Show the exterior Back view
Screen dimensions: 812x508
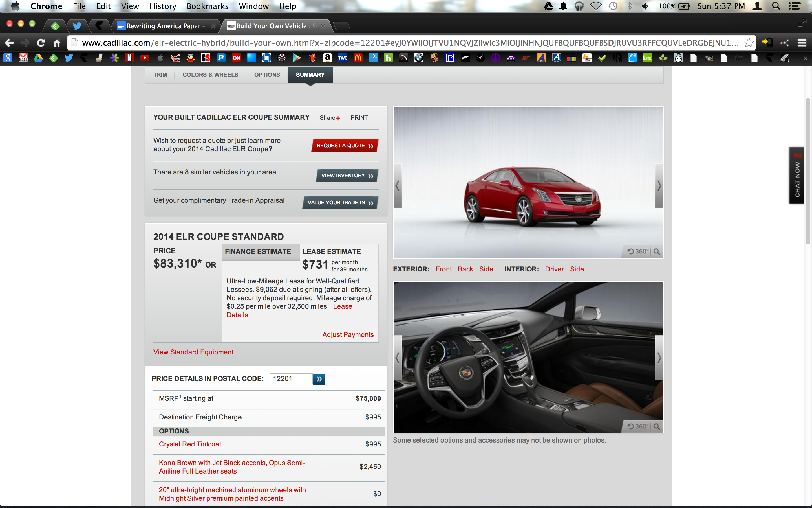465,269
